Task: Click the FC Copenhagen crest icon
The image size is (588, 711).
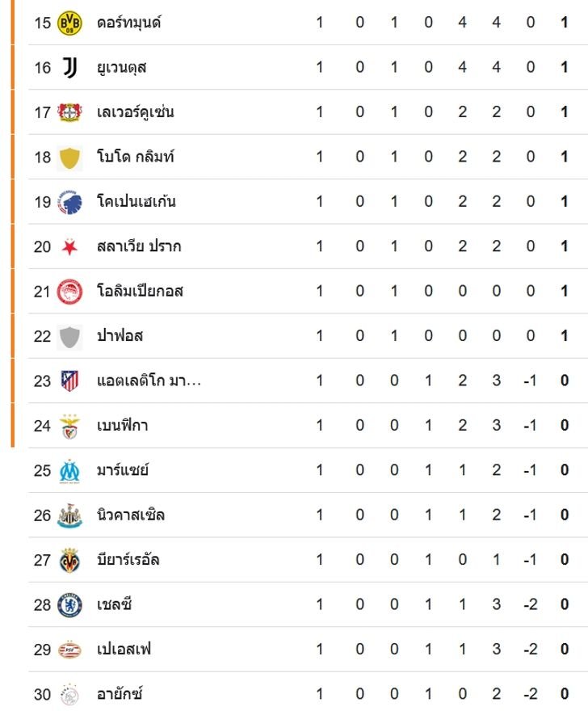Action: tap(70, 202)
